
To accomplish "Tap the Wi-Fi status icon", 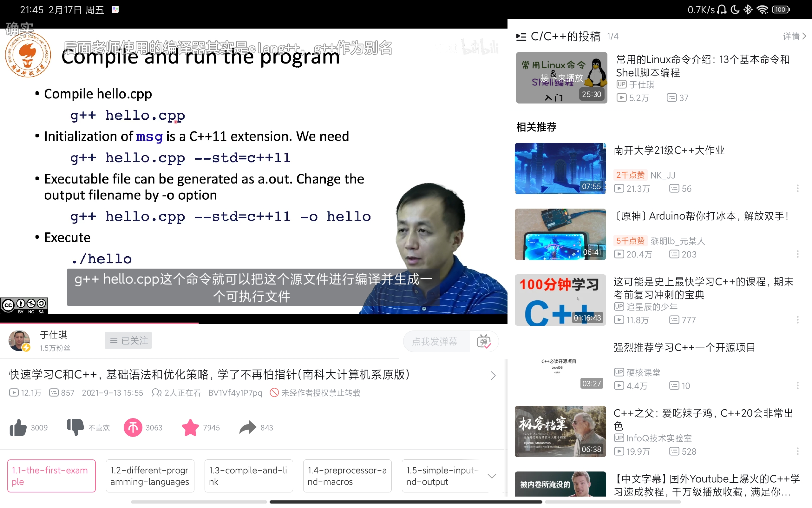I will tap(762, 10).
